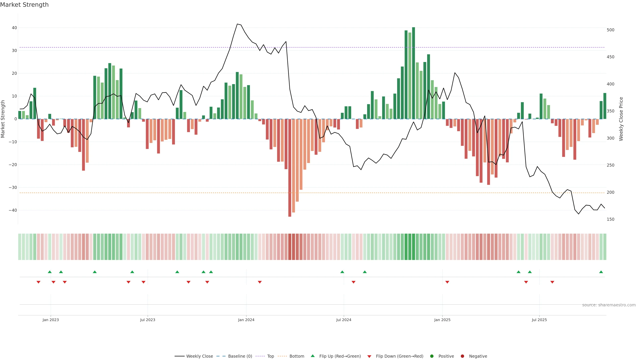Click the last green flip-up triangle marker
Image resolution: width=644 pixels, height=362 pixels.
pyautogui.click(x=601, y=272)
